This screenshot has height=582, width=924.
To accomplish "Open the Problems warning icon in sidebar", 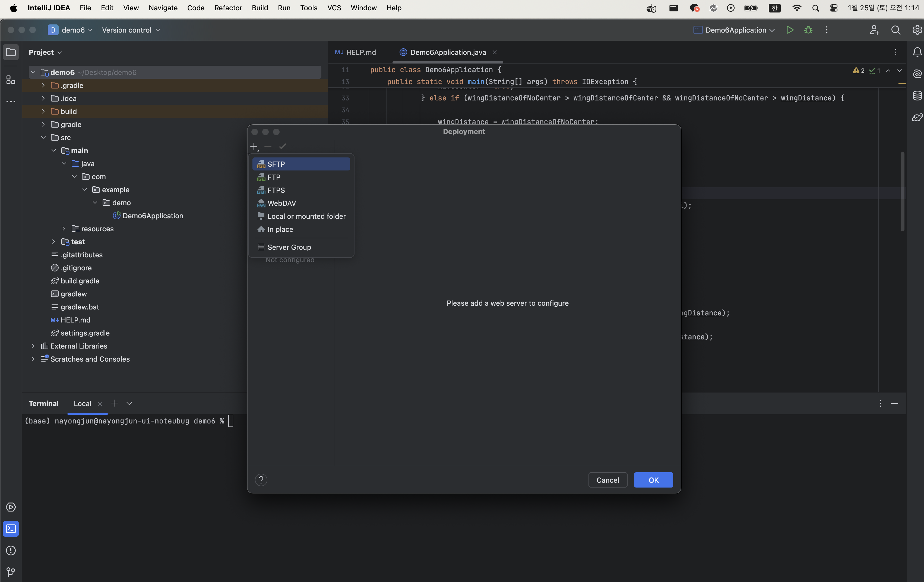I will coord(11,550).
